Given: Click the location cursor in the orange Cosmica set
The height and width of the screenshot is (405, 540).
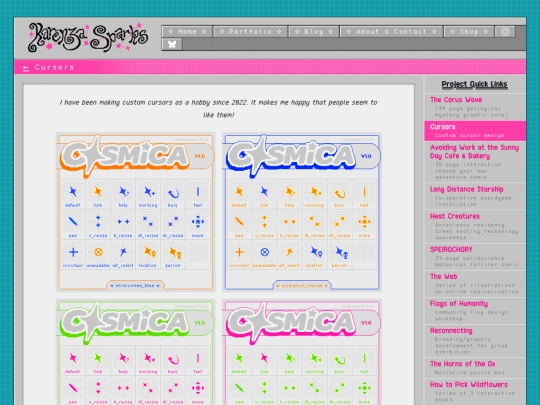Looking at the screenshot, I should 149,252.
